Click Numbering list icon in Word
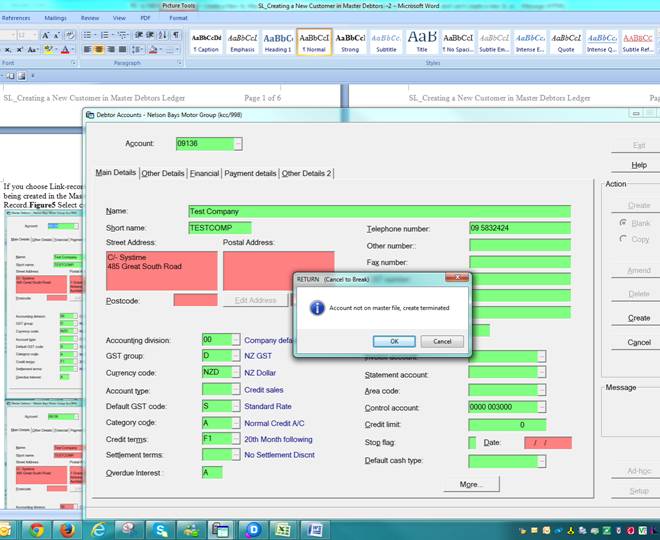The width and height of the screenshot is (660, 540). [106, 35]
